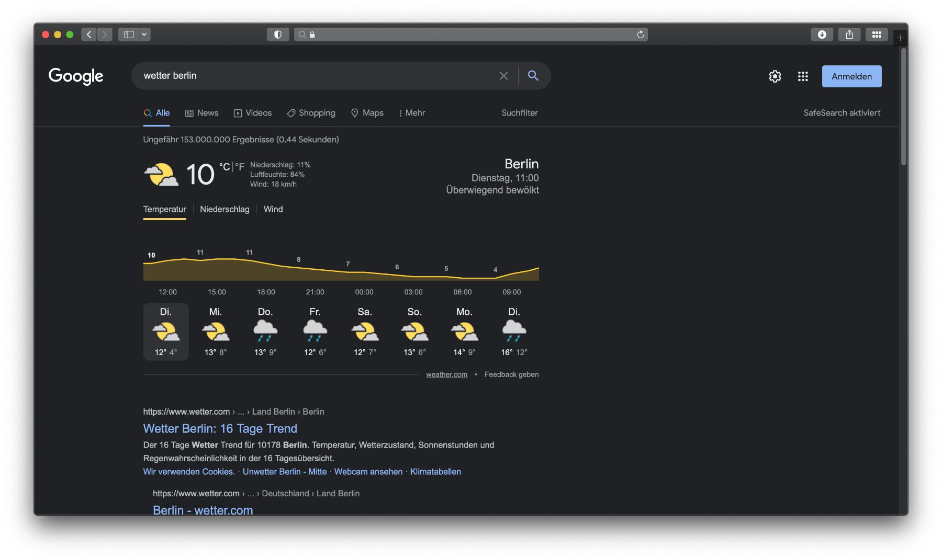Expand the Mehr search options menu

pyautogui.click(x=412, y=113)
